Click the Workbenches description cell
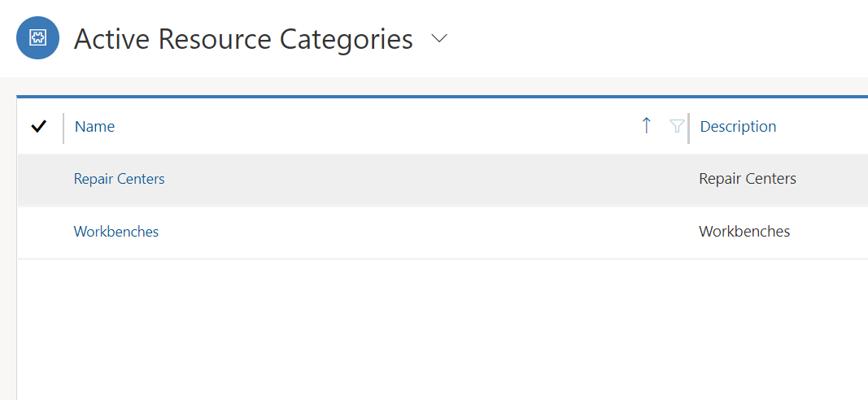The height and width of the screenshot is (400, 868). pyautogui.click(x=744, y=232)
